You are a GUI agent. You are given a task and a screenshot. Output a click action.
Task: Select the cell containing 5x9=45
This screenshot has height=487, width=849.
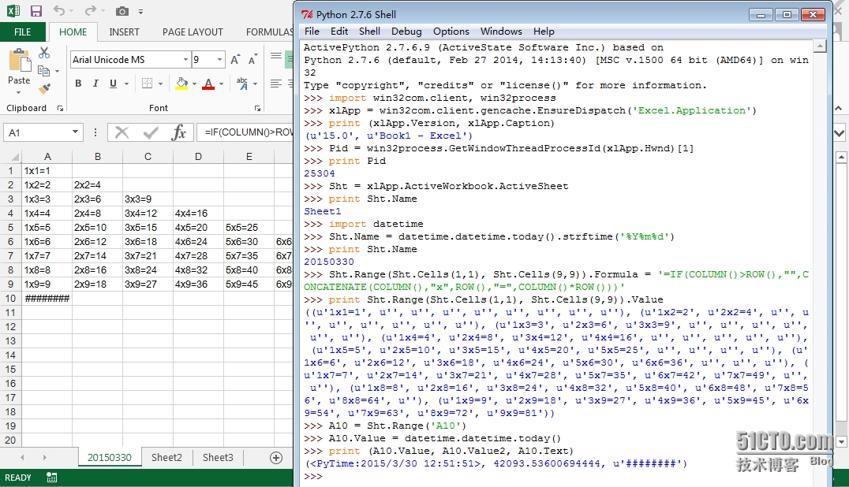coord(249,284)
